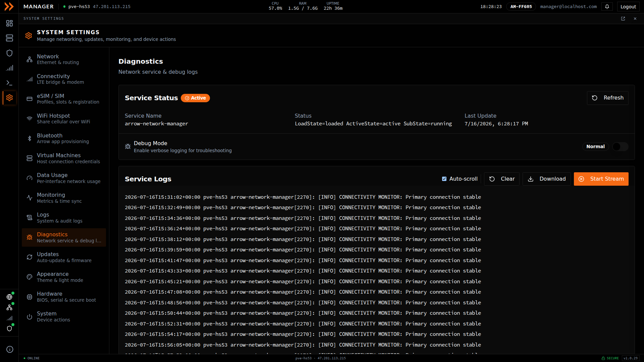
Task: Click the System power sidebar icon
Action: click(x=30, y=316)
